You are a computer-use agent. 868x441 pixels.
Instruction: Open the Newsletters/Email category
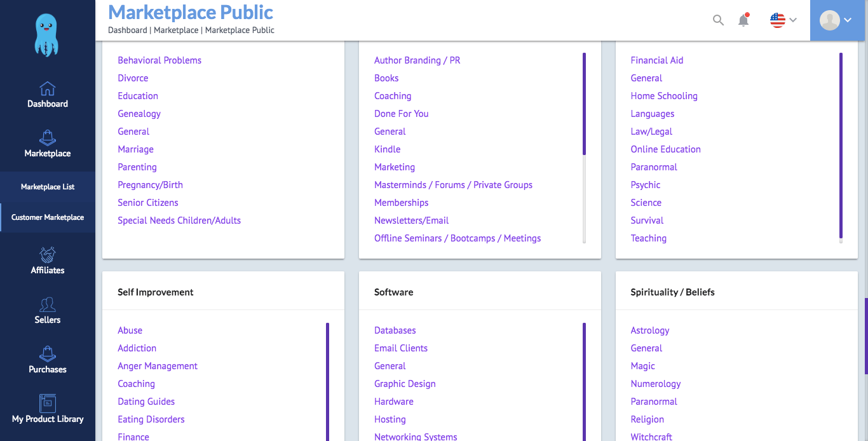coord(412,221)
